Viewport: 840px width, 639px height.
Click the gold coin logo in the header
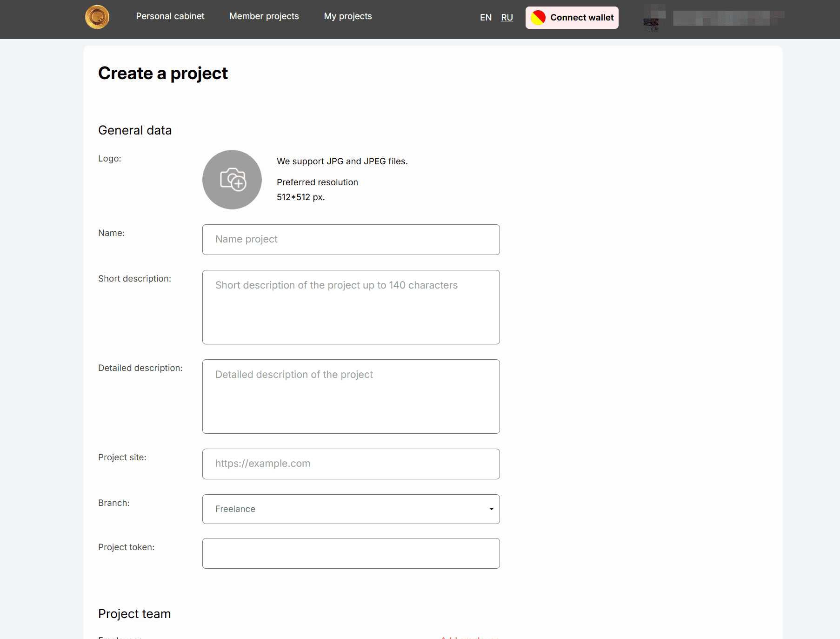tap(97, 17)
